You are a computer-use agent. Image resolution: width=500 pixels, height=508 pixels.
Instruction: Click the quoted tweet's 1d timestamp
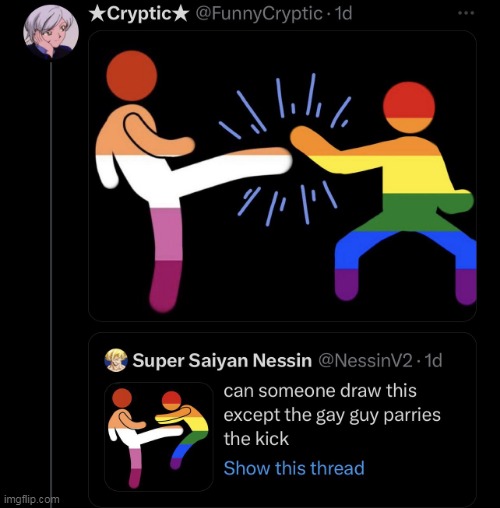click(x=434, y=360)
